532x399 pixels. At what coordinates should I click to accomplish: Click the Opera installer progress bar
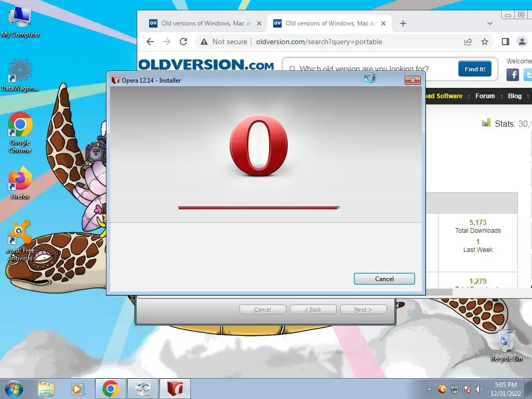(x=259, y=208)
